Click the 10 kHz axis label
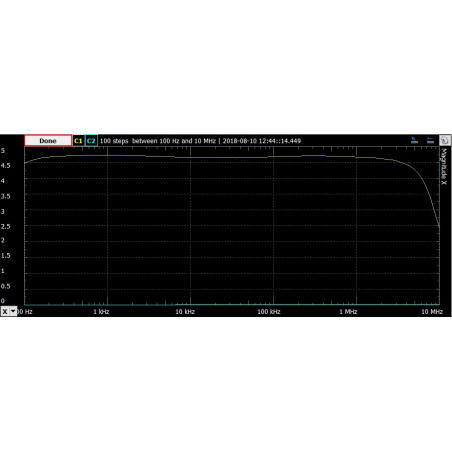This screenshot has height=452, width=452. coord(185,312)
